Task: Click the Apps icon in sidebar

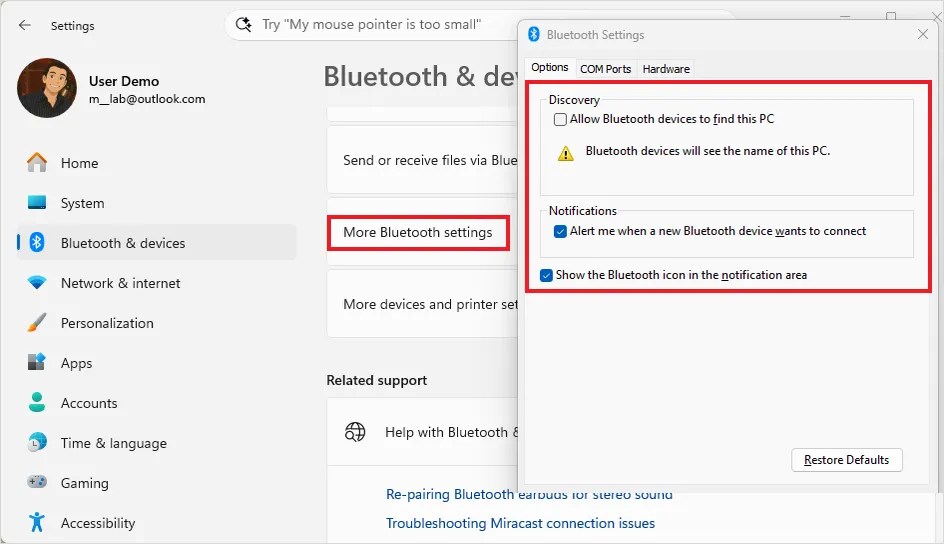Action: tap(37, 362)
